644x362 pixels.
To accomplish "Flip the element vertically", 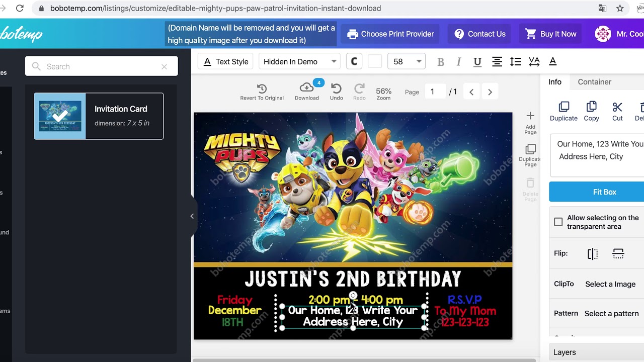I will click(618, 254).
